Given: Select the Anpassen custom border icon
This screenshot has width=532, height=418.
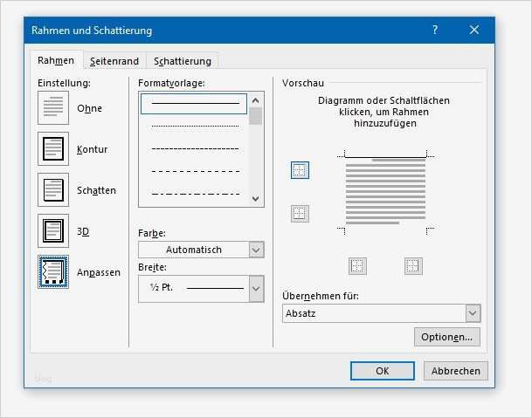Looking at the screenshot, I should pos(53,272).
